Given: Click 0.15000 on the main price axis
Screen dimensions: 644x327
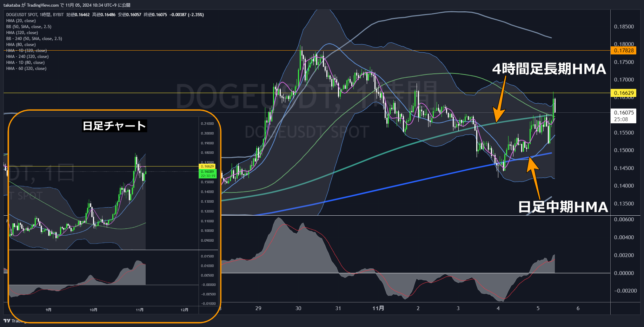Looking at the screenshot, I should [624, 150].
